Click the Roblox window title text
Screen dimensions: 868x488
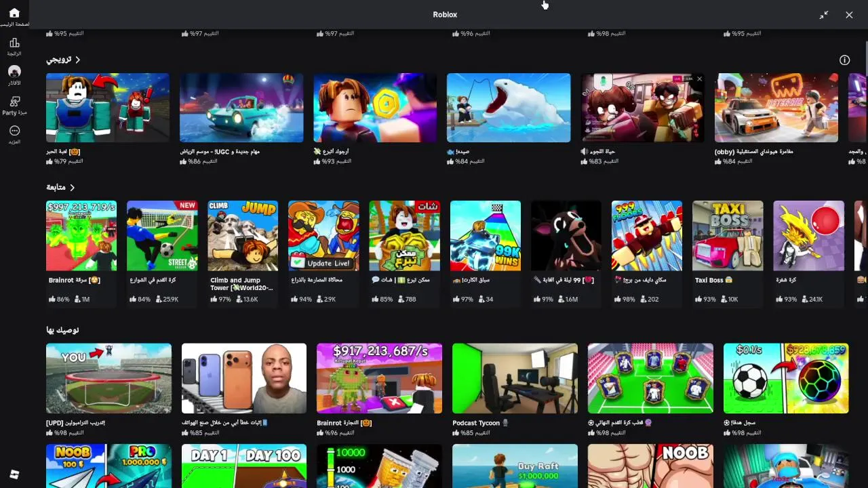point(445,15)
